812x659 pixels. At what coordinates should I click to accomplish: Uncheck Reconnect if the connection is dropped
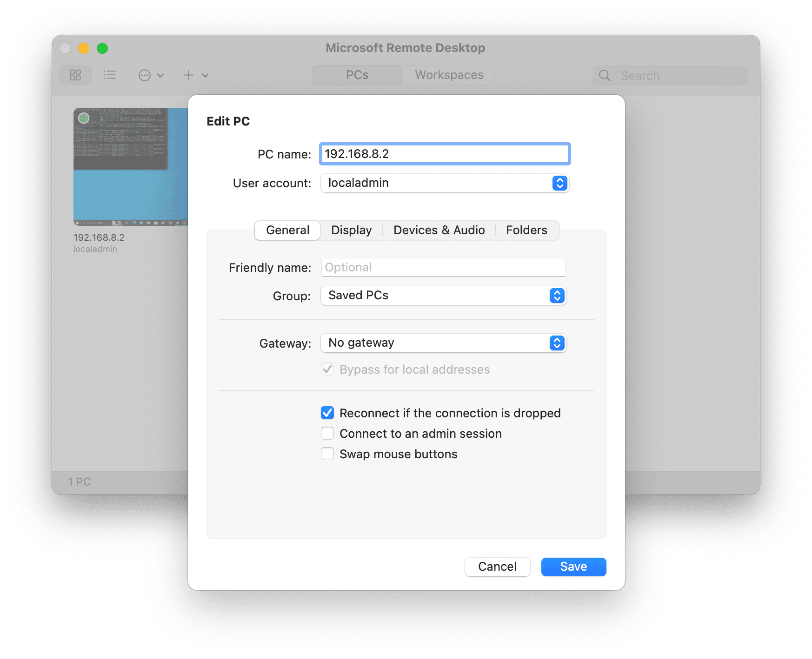pyautogui.click(x=327, y=413)
